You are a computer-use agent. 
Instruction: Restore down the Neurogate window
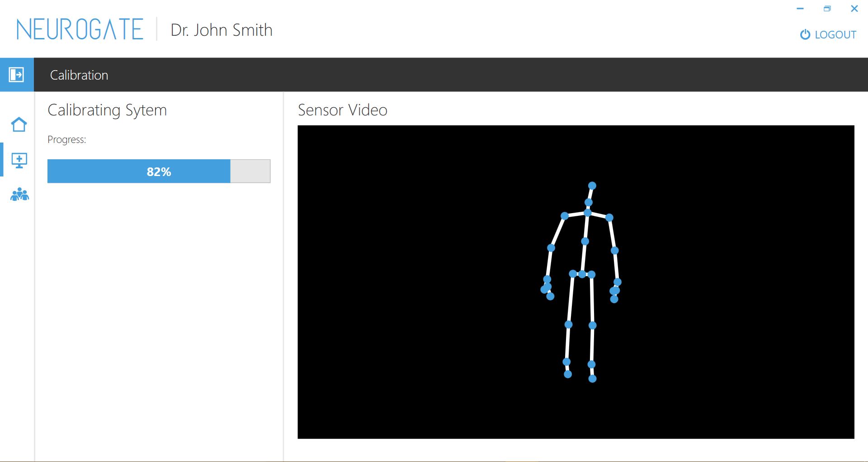pyautogui.click(x=827, y=9)
